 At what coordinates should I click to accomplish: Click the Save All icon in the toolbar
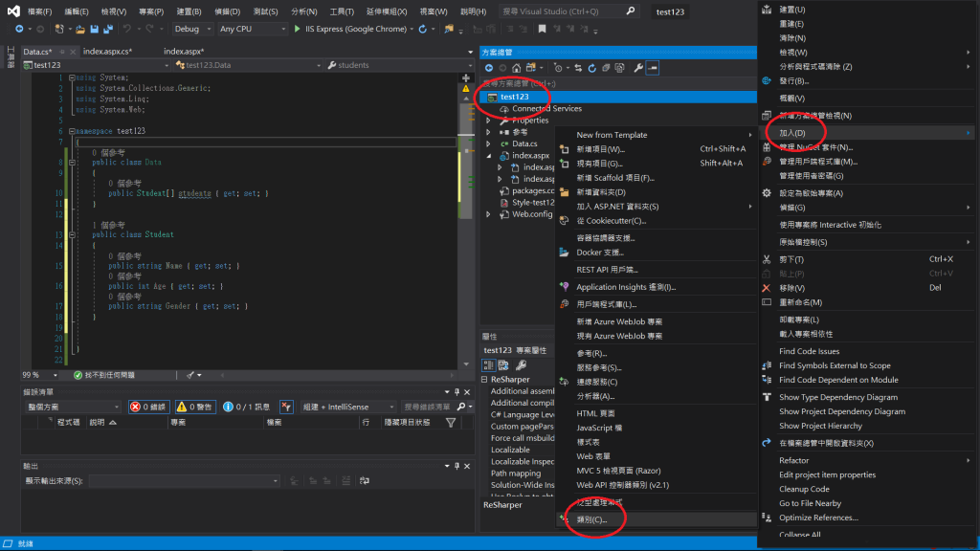(108, 29)
